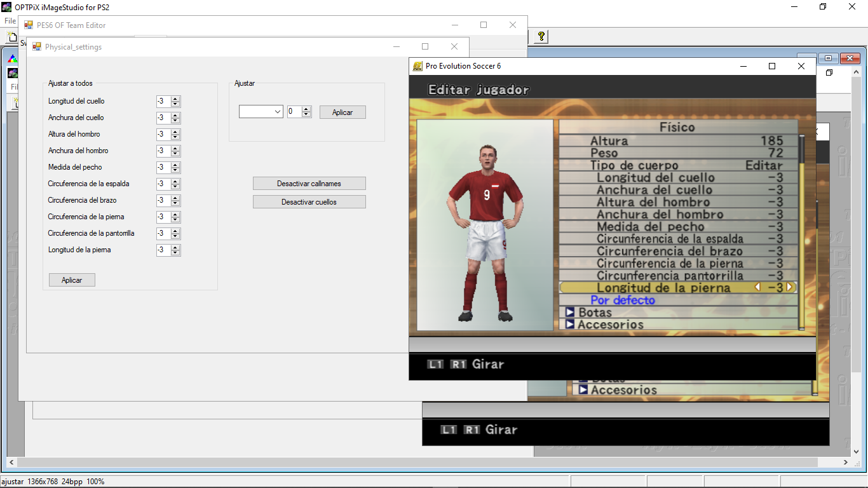The width and height of the screenshot is (868, 488).
Task: Click left arrow beside Longitud de la pierna value
Action: tap(757, 287)
